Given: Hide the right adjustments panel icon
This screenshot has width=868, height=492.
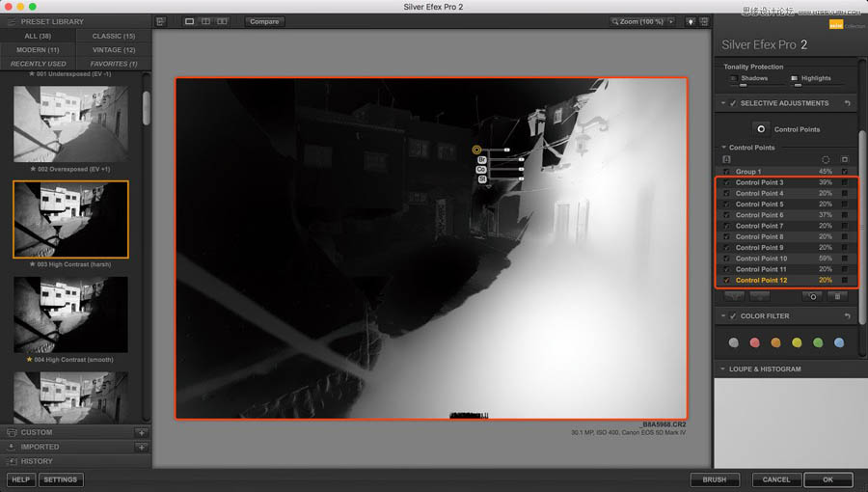Looking at the screenshot, I should point(704,21).
